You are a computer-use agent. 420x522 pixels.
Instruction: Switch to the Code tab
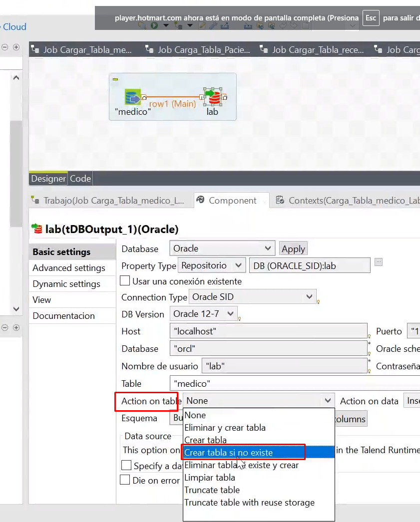[x=80, y=178]
